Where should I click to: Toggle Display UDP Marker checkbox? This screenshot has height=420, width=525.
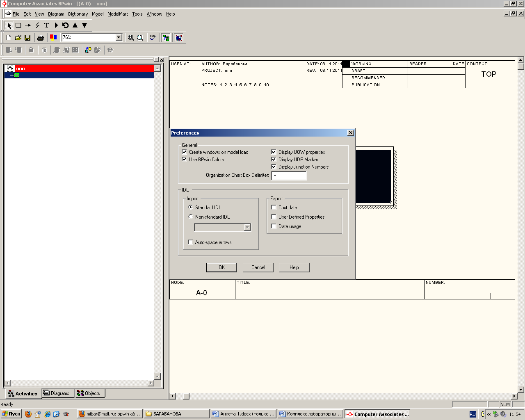[274, 159]
